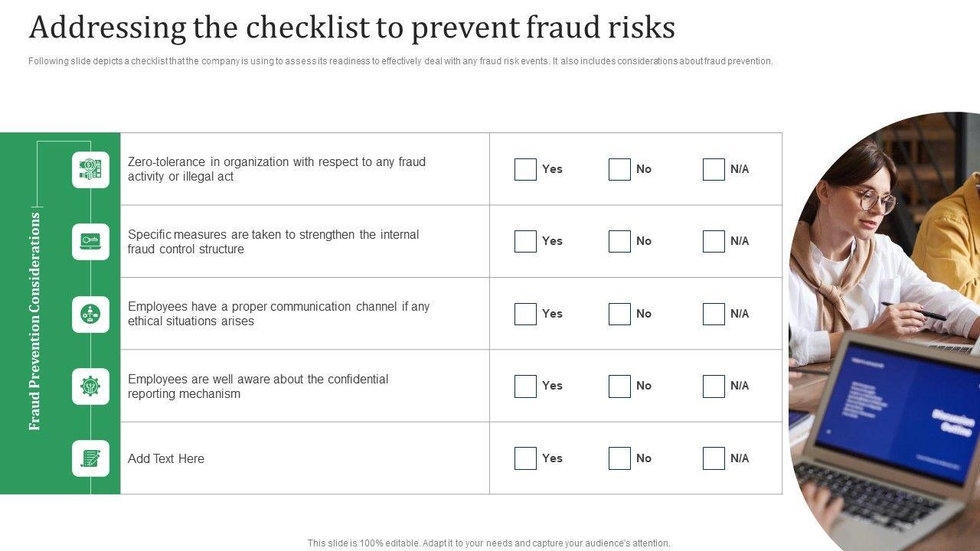
Task: Click the money magnifier icon for zero-tolerance row
Action: tap(91, 169)
